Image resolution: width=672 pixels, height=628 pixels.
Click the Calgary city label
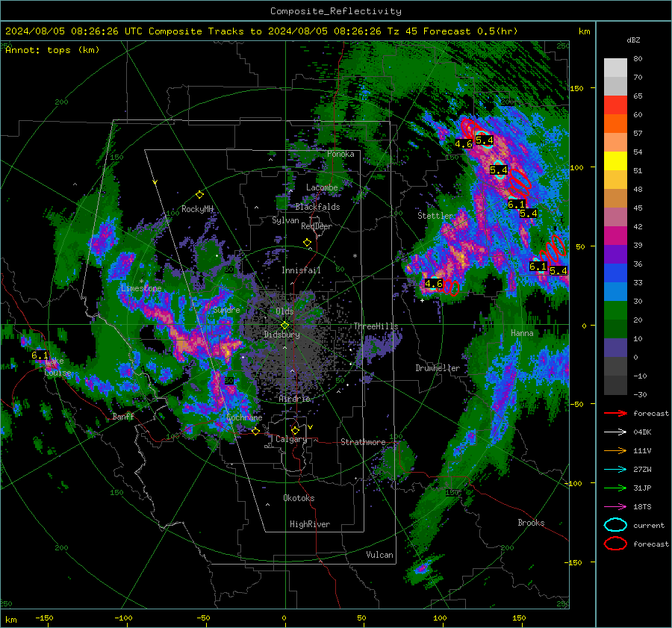(x=291, y=439)
